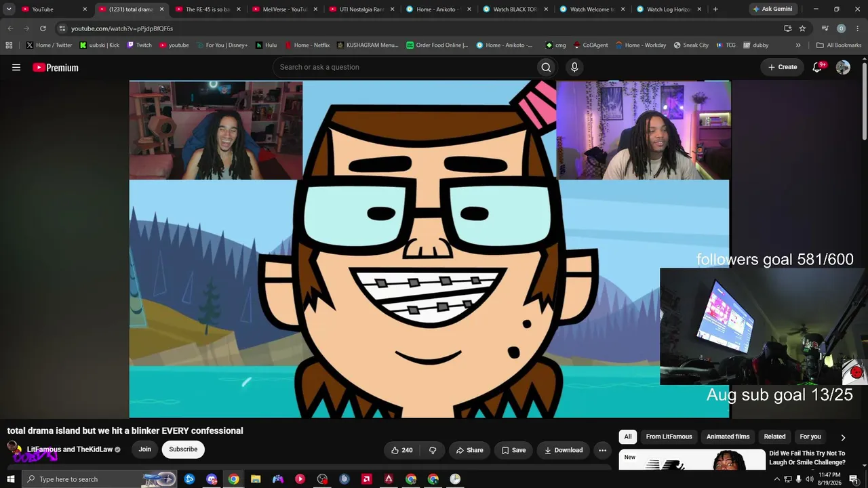
Task: Open volume control in system tray
Action: tap(809, 479)
